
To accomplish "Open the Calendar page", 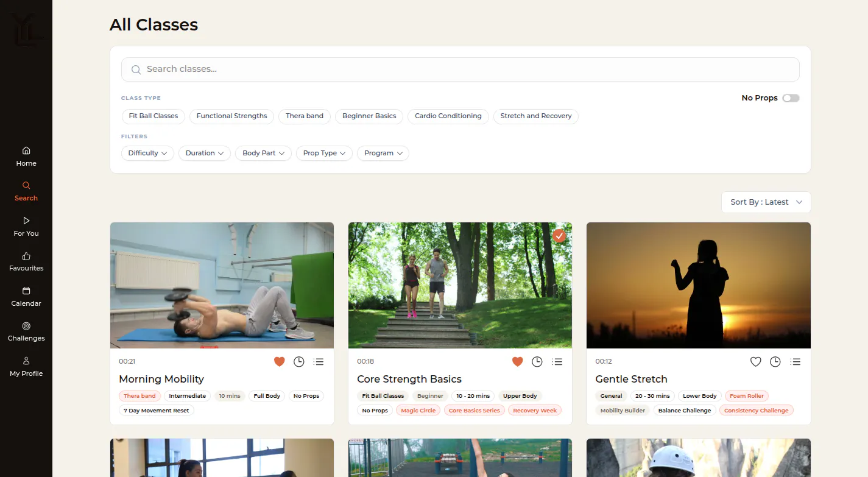I will (26, 297).
